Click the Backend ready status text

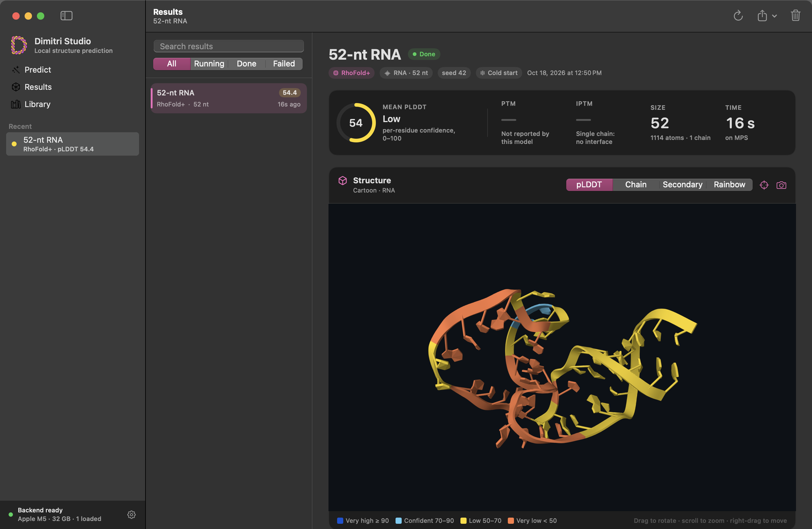pyautogui.click(x=40, y=510)
